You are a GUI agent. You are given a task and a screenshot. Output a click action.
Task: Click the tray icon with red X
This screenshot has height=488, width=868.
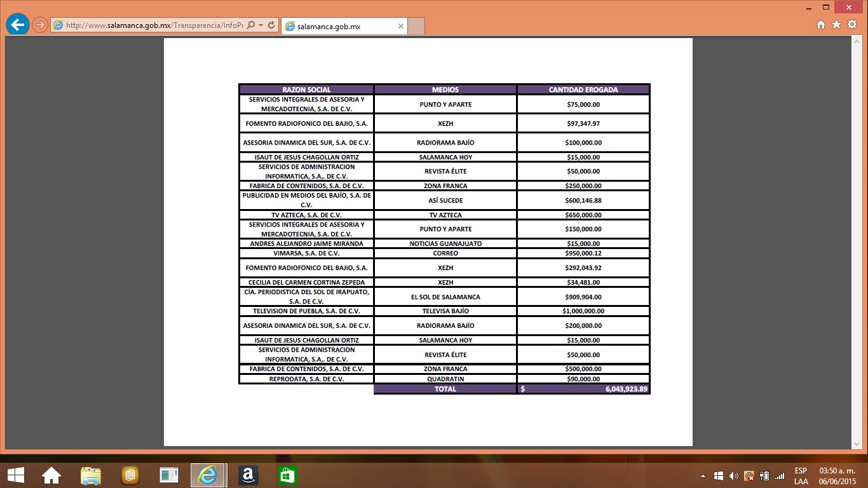749,476
